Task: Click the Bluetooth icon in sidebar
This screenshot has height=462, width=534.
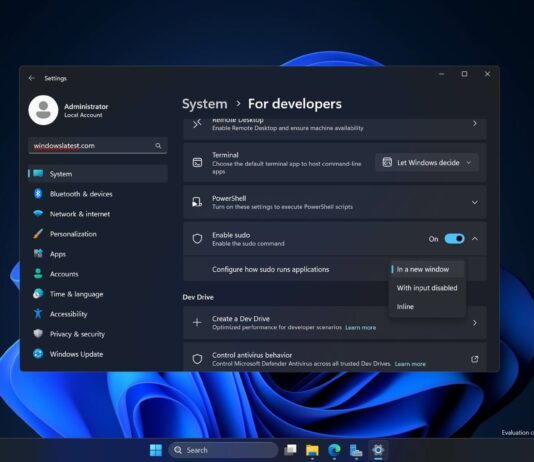Action: [x=38, y=194]
